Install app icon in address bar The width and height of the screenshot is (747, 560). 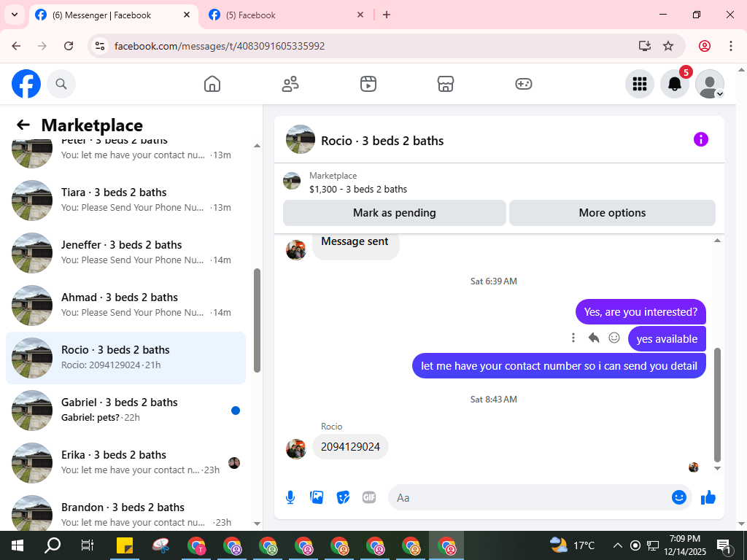[x=645, y=46]
